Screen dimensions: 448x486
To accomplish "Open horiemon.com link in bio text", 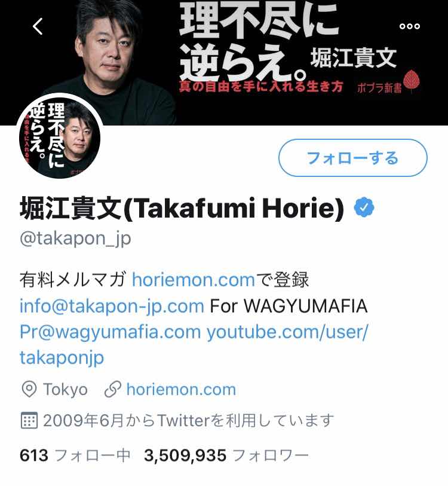I will pos(194,280).
